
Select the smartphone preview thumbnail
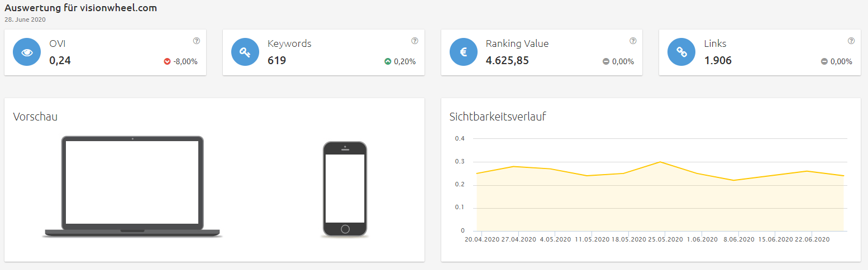[345, 189]
